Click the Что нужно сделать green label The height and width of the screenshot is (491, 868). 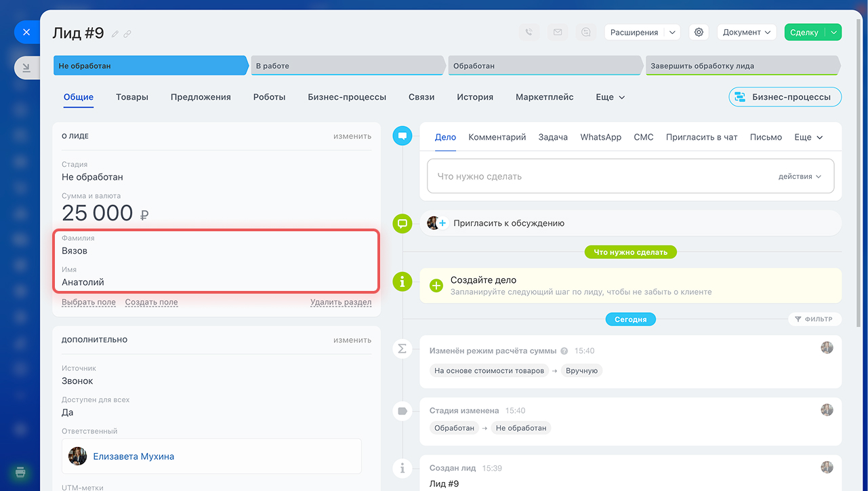631,252
